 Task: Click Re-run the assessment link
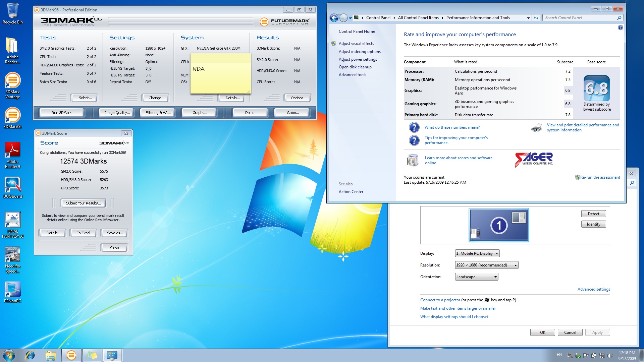point(600,177)
